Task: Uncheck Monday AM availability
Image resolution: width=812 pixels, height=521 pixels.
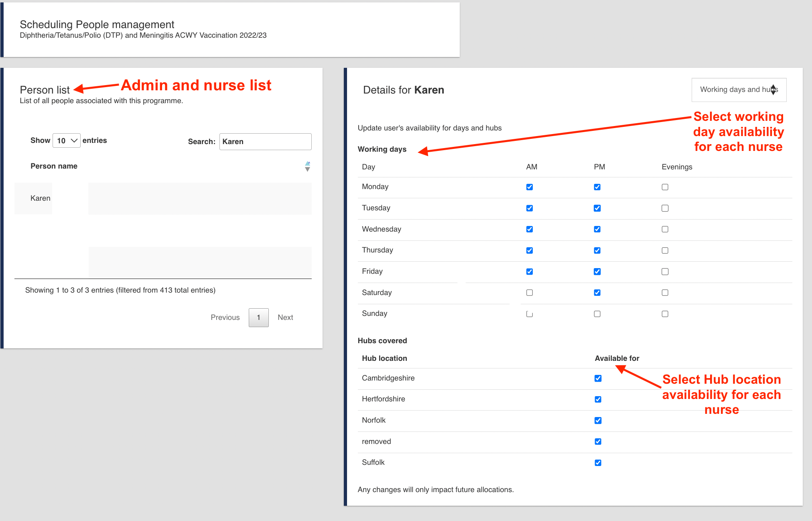Action: coord(530,187)
